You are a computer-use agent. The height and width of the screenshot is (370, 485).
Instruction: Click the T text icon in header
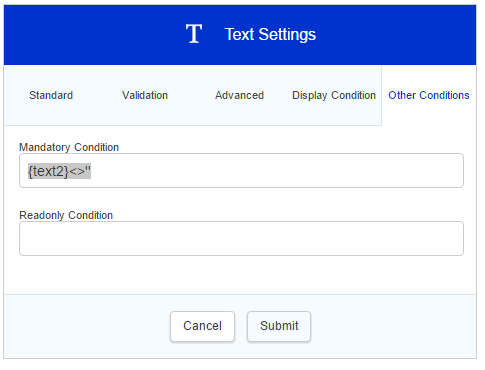(194, 34)
